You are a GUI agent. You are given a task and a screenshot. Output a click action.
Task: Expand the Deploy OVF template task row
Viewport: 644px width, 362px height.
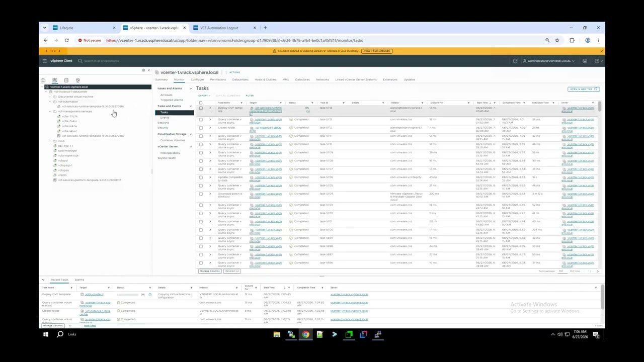coord(210,108)
